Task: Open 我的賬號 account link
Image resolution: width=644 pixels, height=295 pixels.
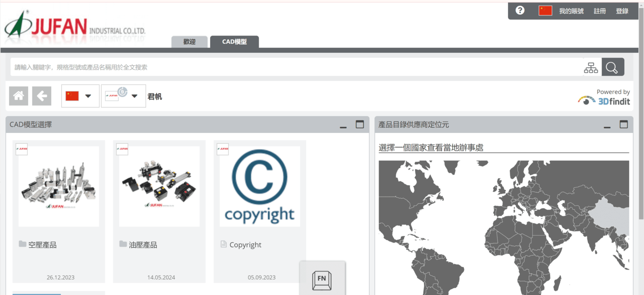Action: click(x=571, y=11)
